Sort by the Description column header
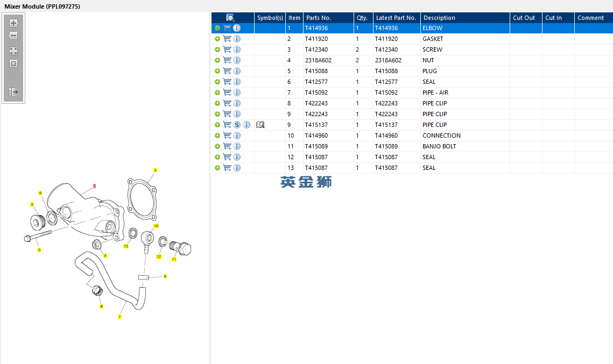Screen dimensions: 613x364 point(465,18)
